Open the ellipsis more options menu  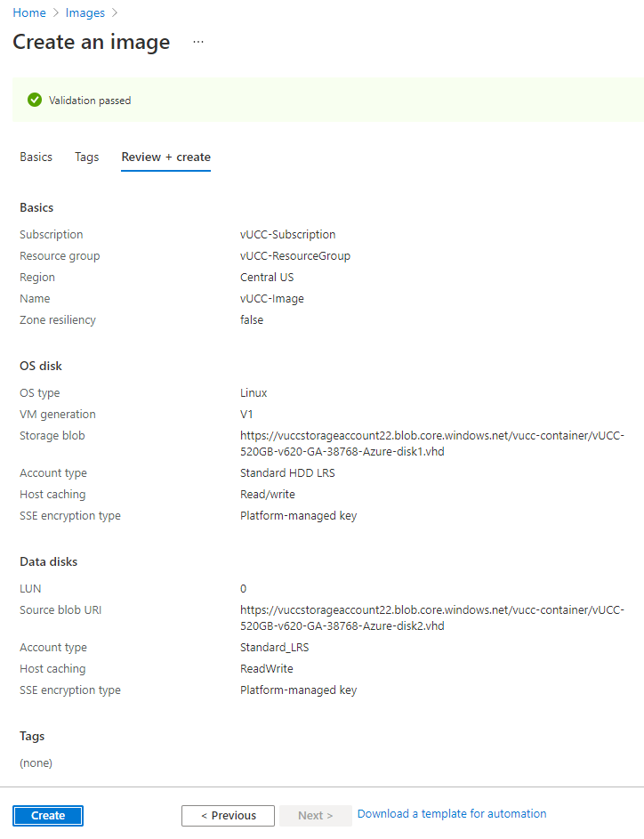tap(198, 42)
